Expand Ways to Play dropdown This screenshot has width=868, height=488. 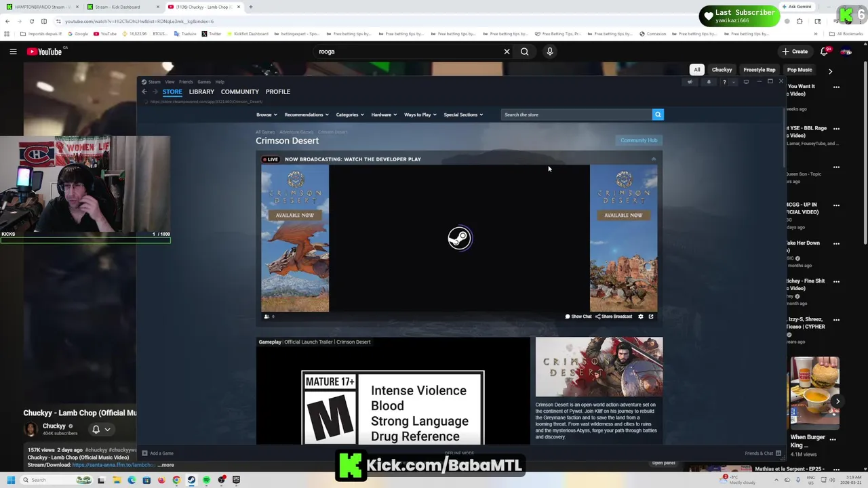[x=420, y=115]
